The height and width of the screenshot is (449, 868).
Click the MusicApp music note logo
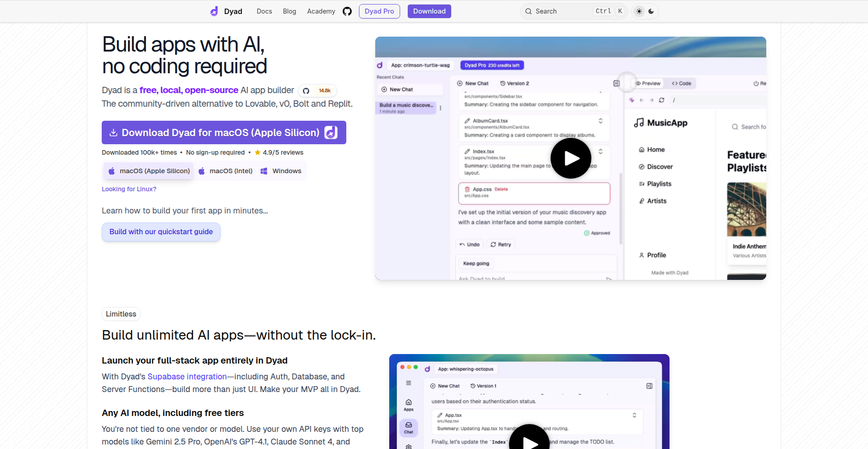click(639, 123)
